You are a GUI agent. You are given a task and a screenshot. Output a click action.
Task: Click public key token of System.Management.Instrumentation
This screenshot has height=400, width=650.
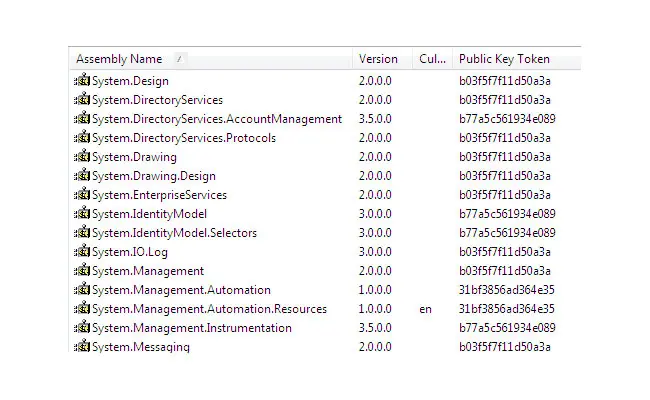[x=507, y=328]
